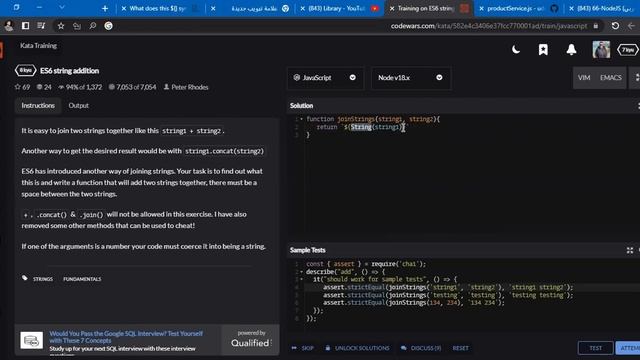Switch to the productService.js GitHub tab
This screenshot has width=640, height=360.
519,8
